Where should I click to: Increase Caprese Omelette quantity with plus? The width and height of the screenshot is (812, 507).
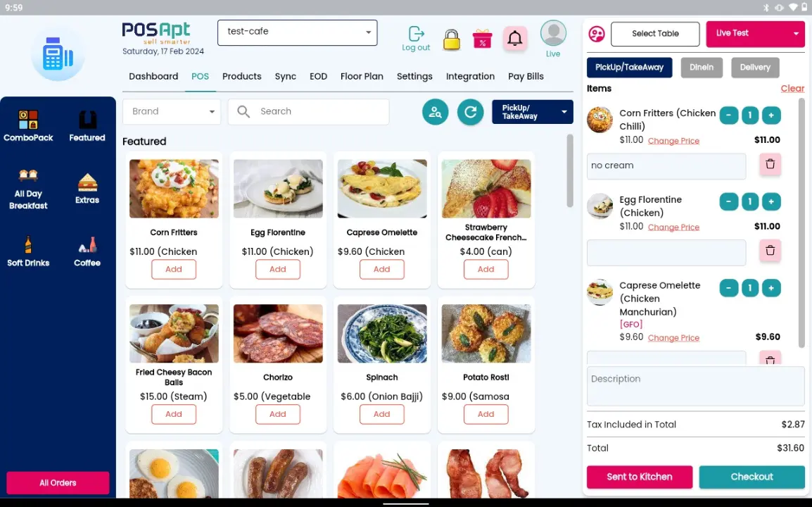770,288
